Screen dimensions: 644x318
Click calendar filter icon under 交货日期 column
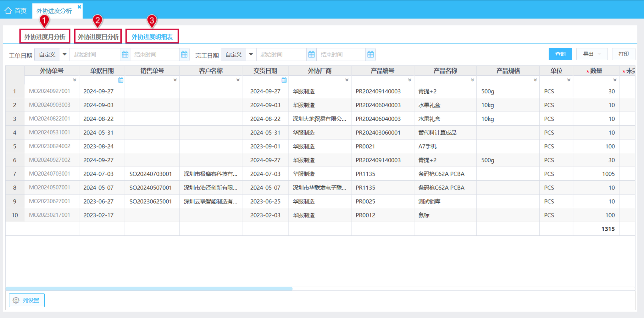point(284,80)
